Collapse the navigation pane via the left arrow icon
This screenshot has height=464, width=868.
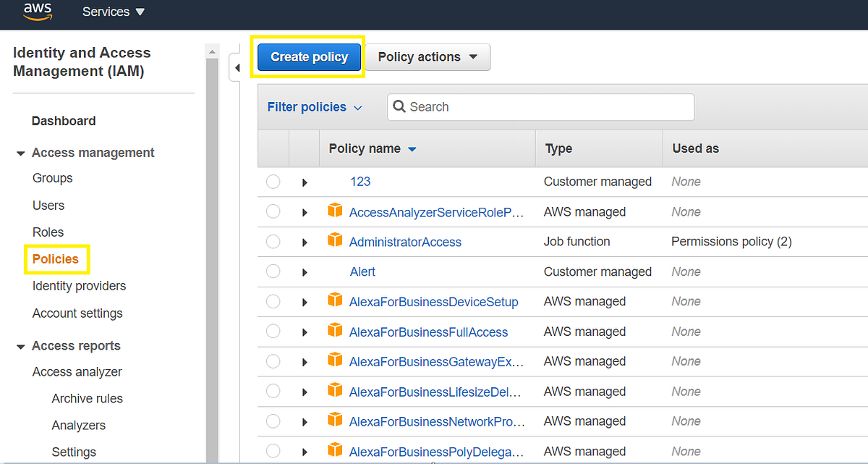(237, 67)
